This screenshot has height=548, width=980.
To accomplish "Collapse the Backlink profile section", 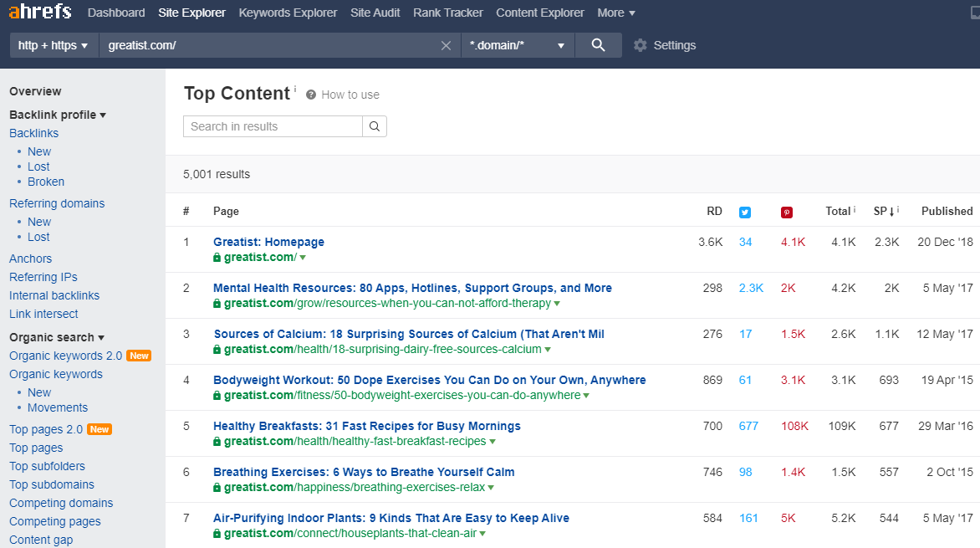I will pyautogui.click(x=58, y=115).
